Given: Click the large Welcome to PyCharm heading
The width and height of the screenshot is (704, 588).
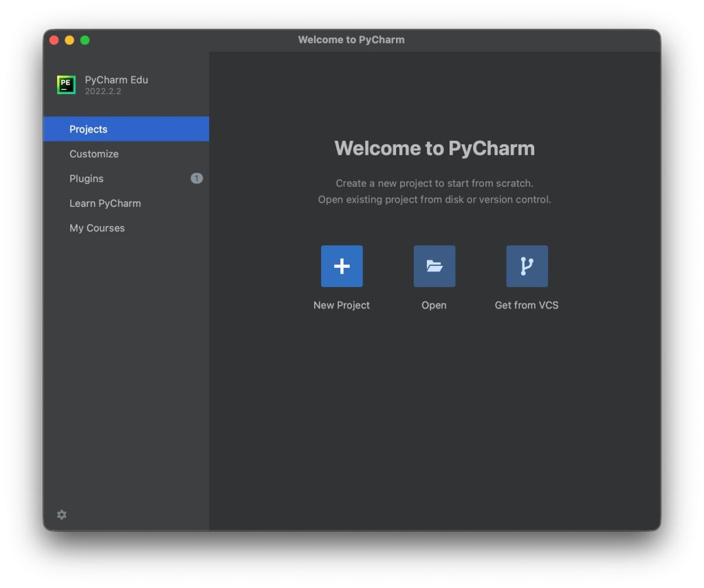Looking at the screenshot, I should (434, 148).
